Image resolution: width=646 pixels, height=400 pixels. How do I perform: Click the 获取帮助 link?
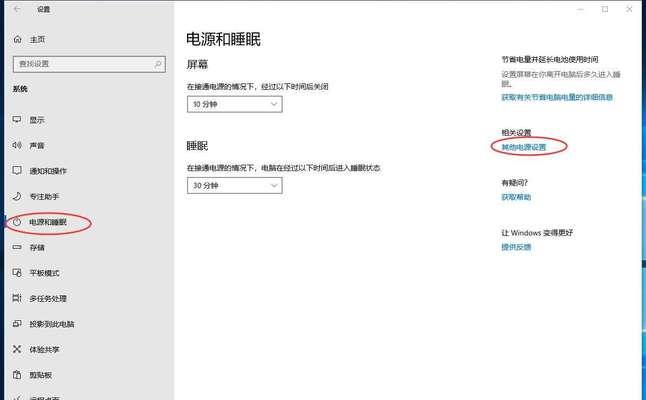pos(516,197)
